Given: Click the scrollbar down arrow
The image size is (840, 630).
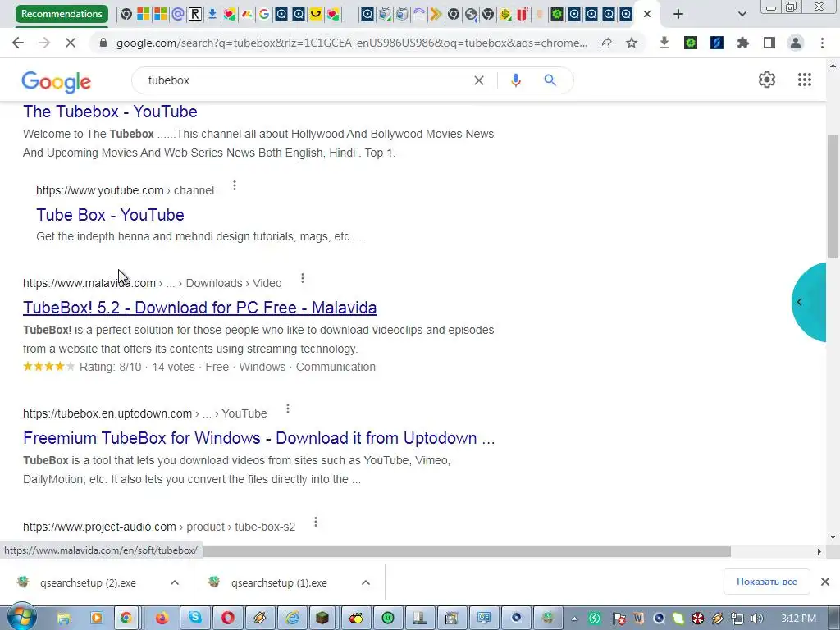Looking at the screenshot, I should click(x=833, y=537).
